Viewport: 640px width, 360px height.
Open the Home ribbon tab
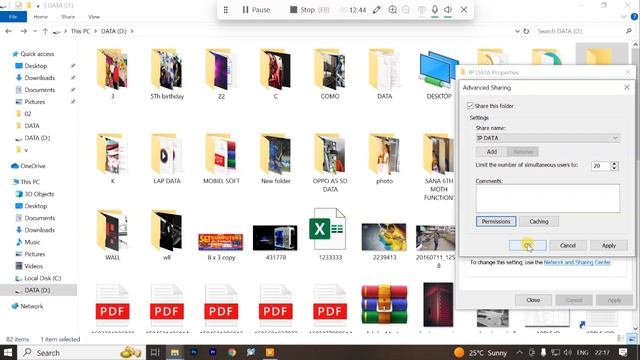[40, 17]
